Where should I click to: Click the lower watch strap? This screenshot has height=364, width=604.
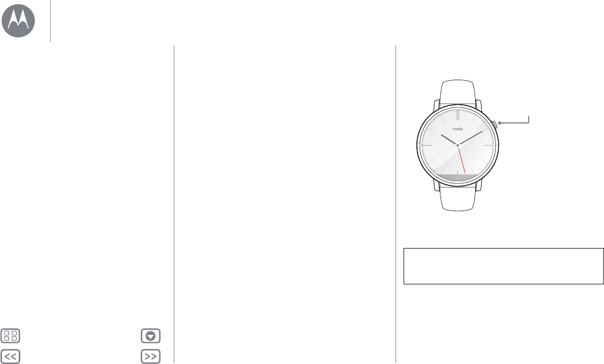click(457, 199)
